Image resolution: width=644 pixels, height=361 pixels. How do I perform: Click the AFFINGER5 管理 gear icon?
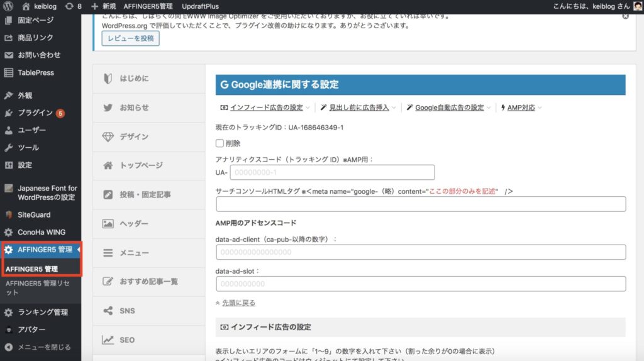(9, 250)
